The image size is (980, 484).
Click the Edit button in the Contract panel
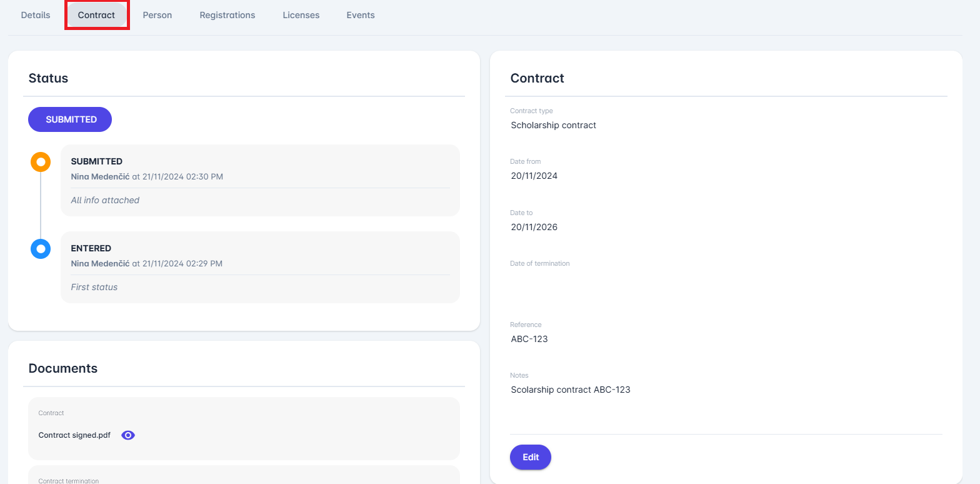pos(530,457)
